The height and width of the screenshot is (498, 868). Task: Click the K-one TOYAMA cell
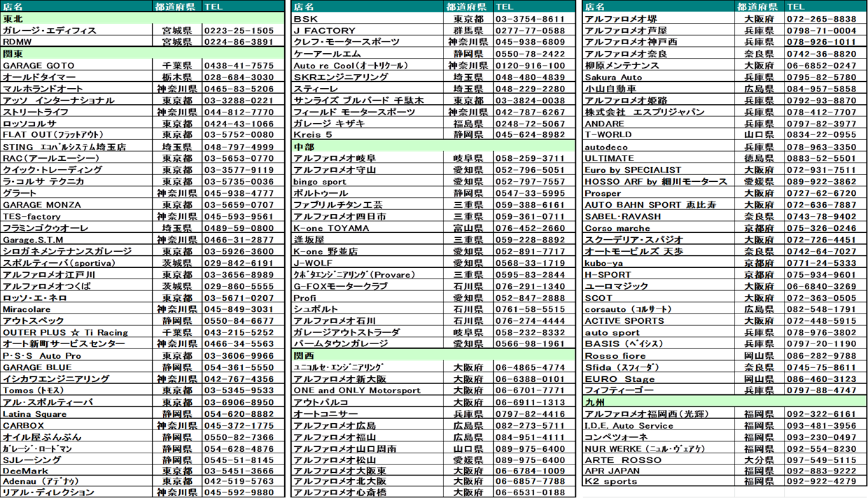367,228
